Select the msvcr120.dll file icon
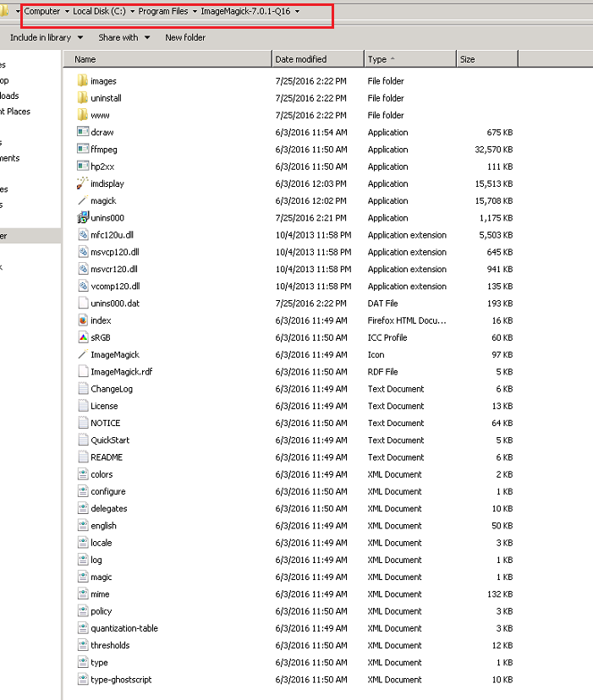Viewport: 593px width, 700px height. click(83, 269)
